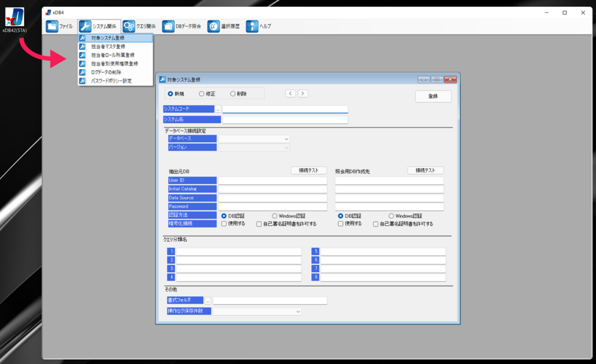Screen dimensions: 596x364
Task: Click the 選択履歴 toolbar icon
Action: [214, 26]
